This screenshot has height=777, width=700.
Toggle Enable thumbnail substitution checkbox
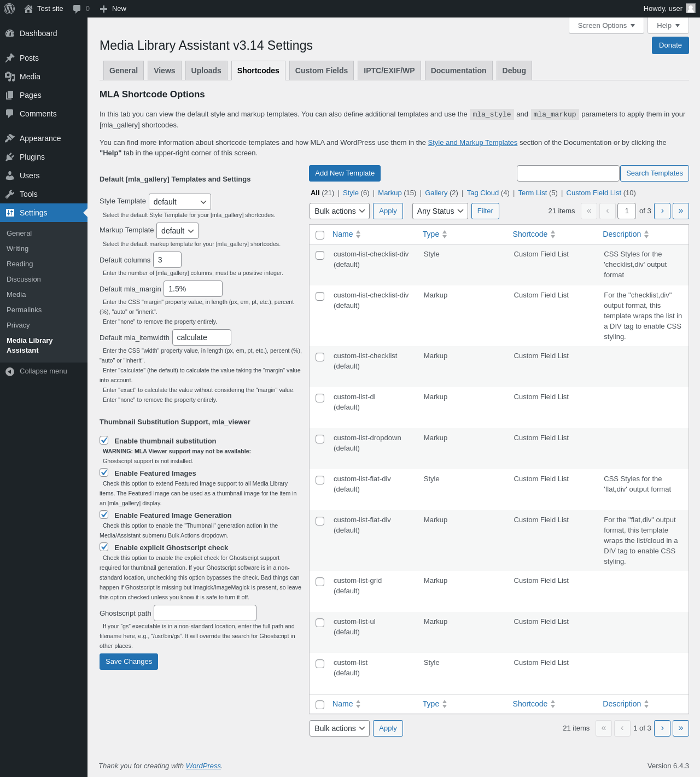point(104,440)
